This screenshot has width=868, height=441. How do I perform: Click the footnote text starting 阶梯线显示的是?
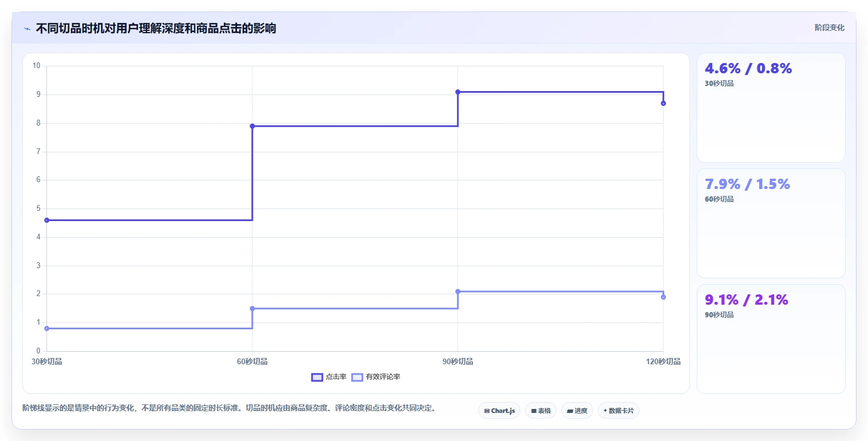[229, 408]
